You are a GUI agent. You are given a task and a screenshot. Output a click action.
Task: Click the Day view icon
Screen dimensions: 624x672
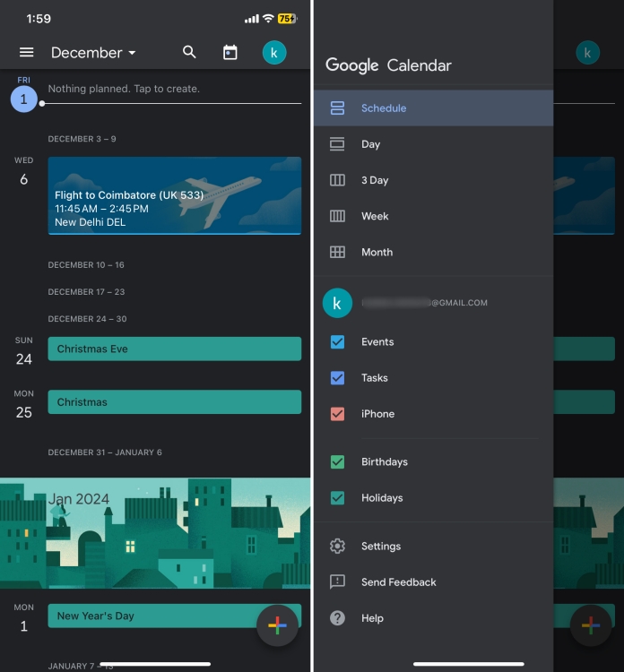(x=337, y=144)
